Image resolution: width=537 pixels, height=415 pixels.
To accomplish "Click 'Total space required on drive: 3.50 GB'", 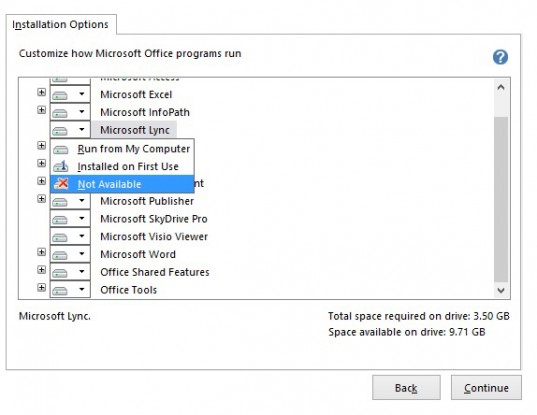I will coord(419,316).
